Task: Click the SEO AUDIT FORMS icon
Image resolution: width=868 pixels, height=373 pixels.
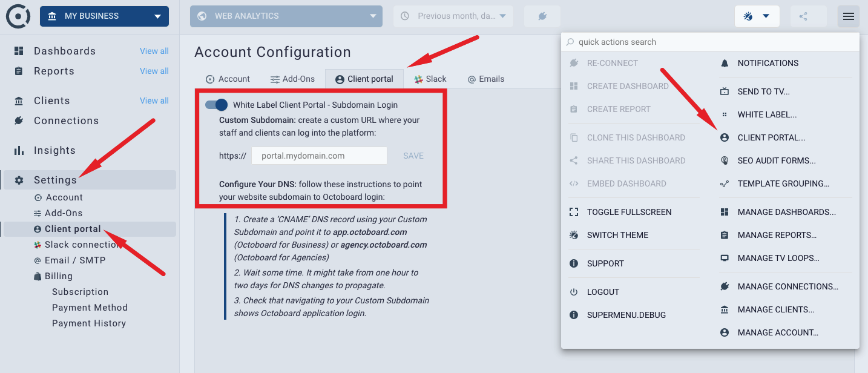Action: click(725, 160)
